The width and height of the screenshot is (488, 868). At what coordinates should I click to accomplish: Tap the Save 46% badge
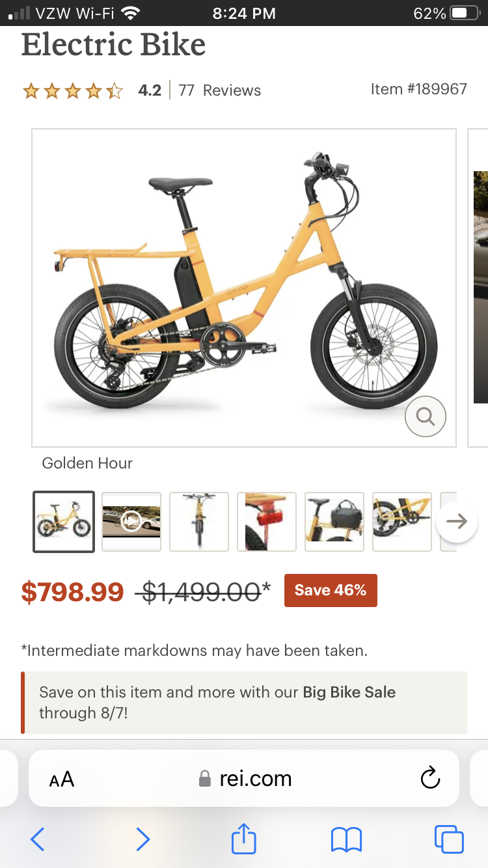pyautogui.click(x=331, y=590)
